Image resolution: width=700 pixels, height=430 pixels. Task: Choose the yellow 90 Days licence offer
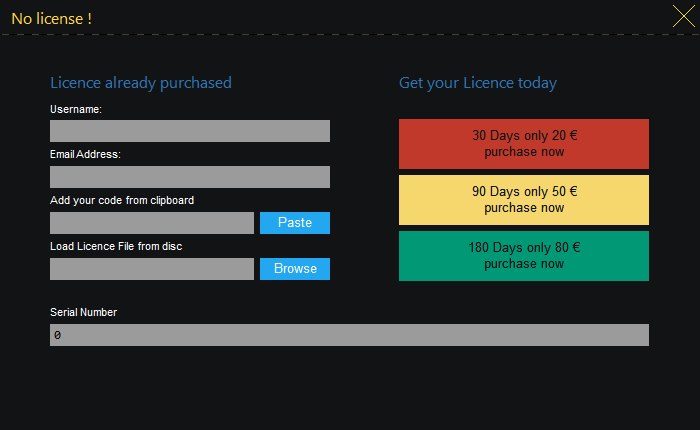coord(524,200)
